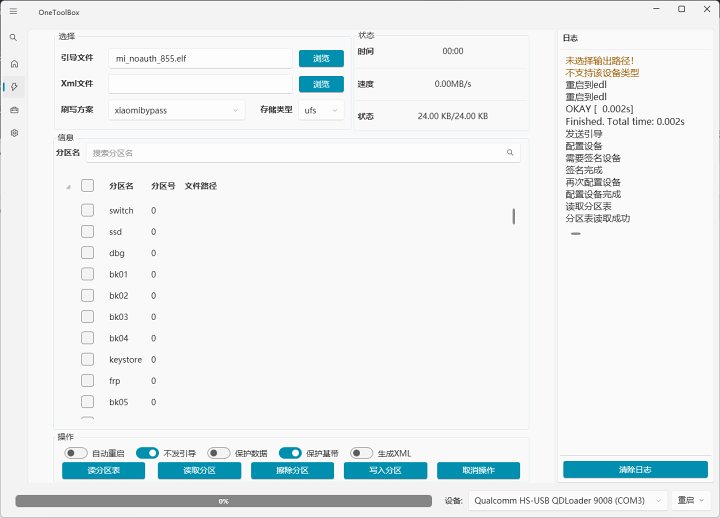Click the Xml文件 path input field
Viewport: 720px width, 518px height.
point(199,84)
